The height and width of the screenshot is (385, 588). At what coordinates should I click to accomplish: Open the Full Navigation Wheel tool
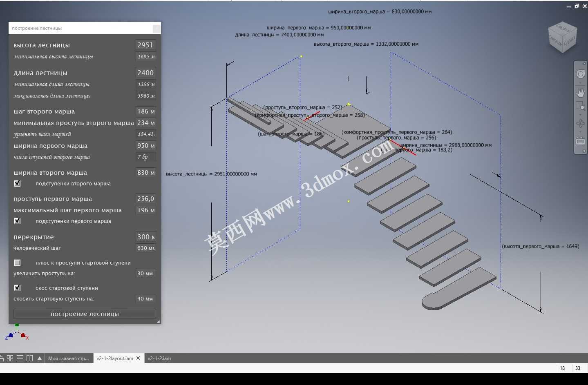(580, 74)
